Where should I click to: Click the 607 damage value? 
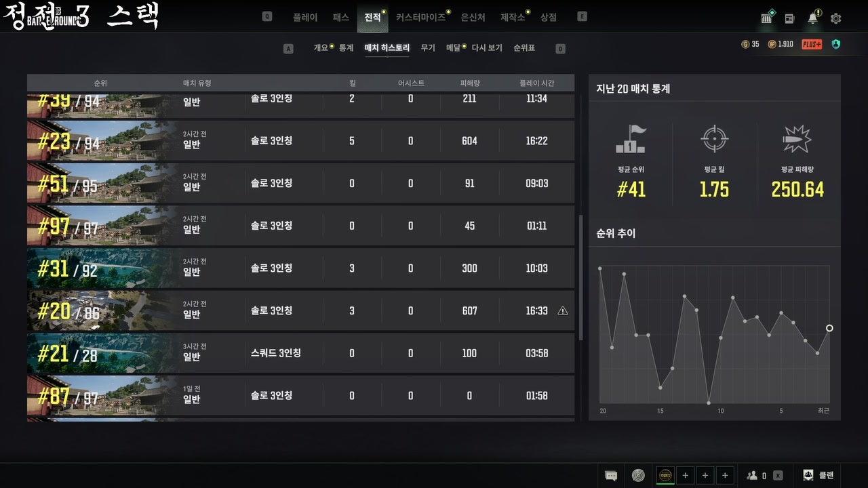point(469,311)
